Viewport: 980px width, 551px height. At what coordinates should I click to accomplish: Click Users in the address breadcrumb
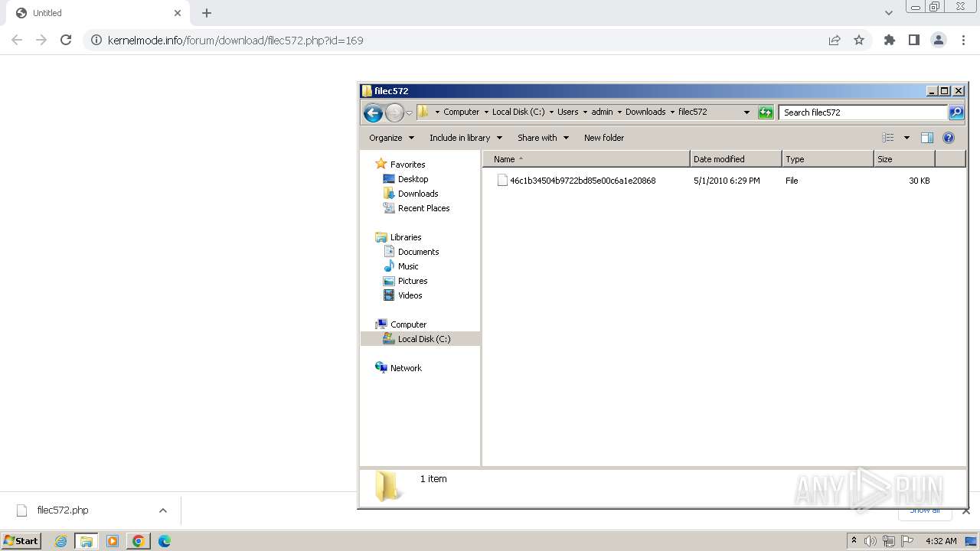pos(567,112)
